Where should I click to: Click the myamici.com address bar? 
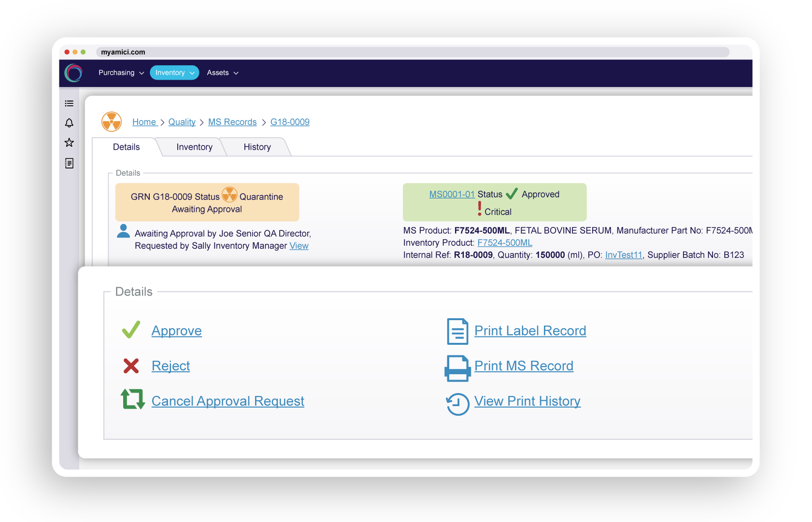413,52
